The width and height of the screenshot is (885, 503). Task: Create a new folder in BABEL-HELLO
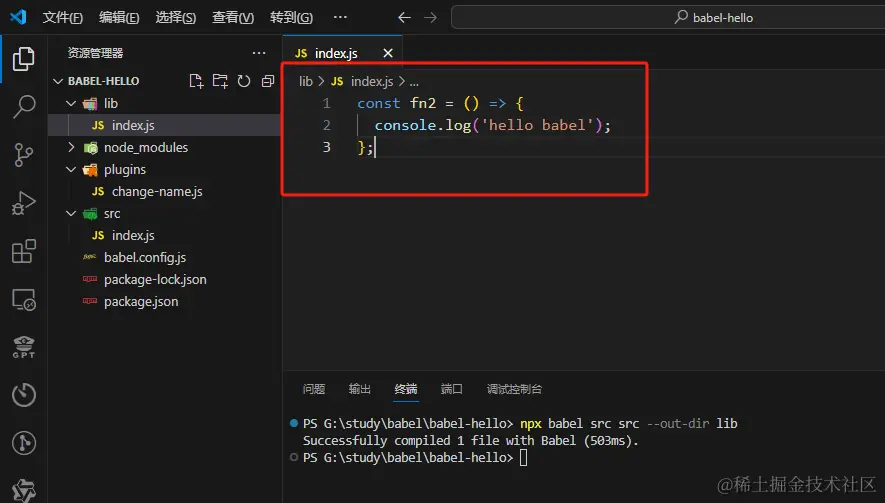click(220, 81)
